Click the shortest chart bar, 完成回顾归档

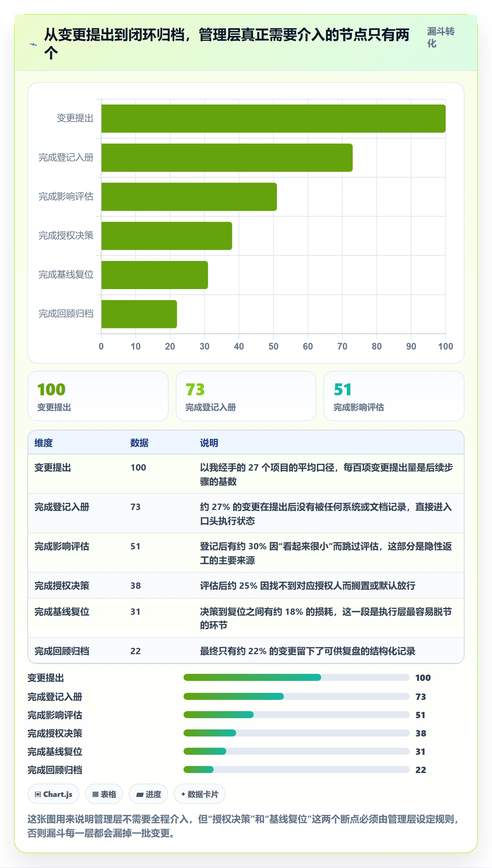139,314
